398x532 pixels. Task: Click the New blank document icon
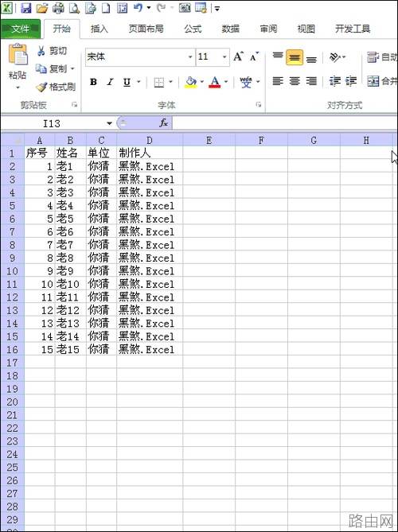[107, 7]
